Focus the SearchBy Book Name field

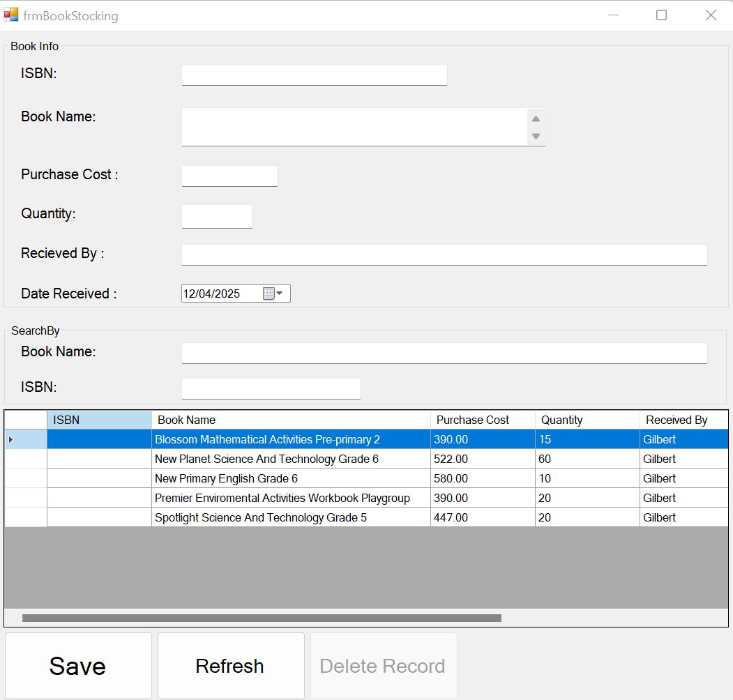444,353
